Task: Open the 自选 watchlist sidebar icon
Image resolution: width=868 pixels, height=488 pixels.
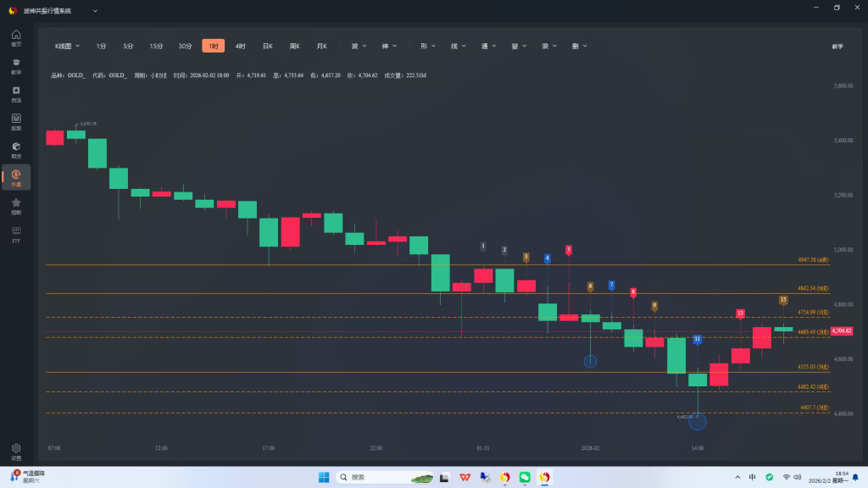Action: 16,93
